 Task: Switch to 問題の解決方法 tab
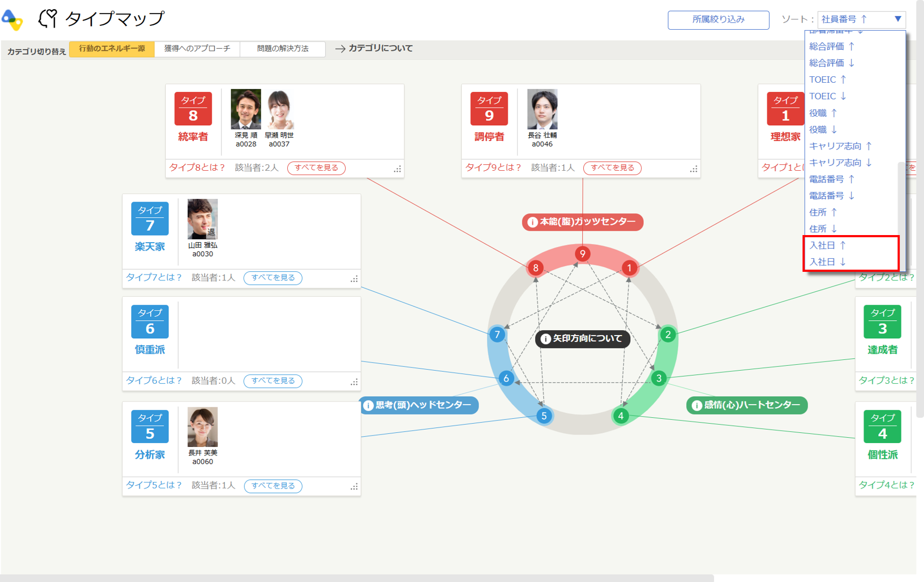282,49
